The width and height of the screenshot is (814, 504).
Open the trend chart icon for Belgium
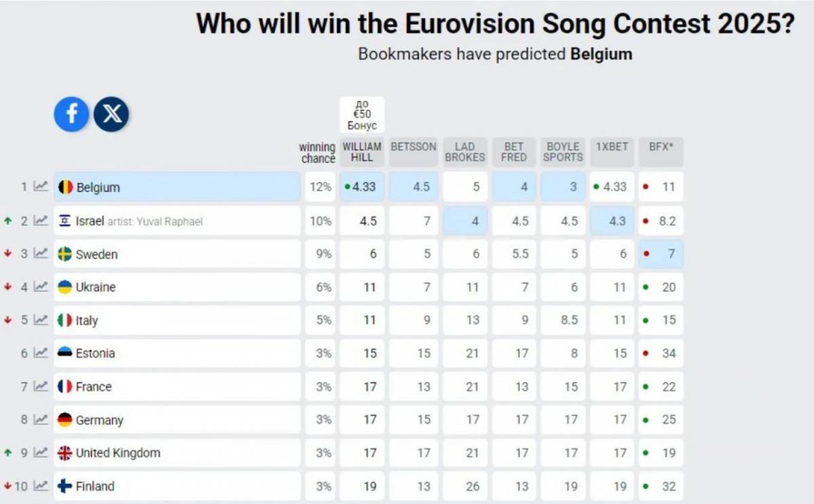41,187
